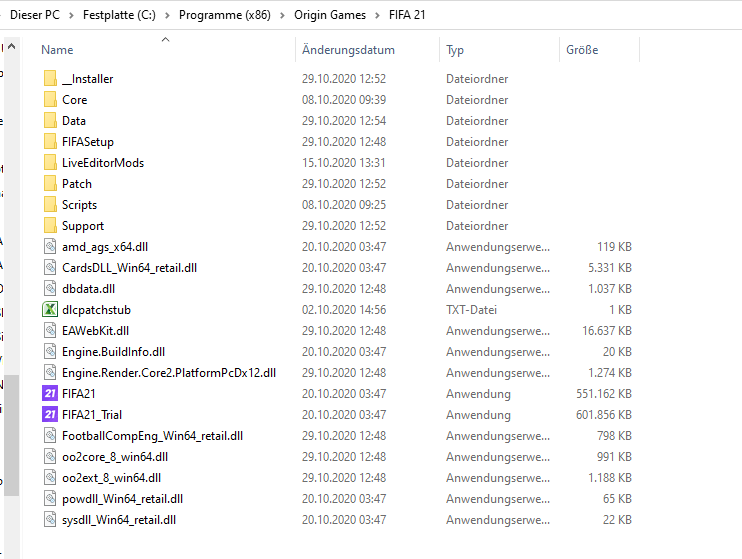This screenshot has width=742, height=559.
Task: Sort files by the Größe column
Action: coord(582,50)
